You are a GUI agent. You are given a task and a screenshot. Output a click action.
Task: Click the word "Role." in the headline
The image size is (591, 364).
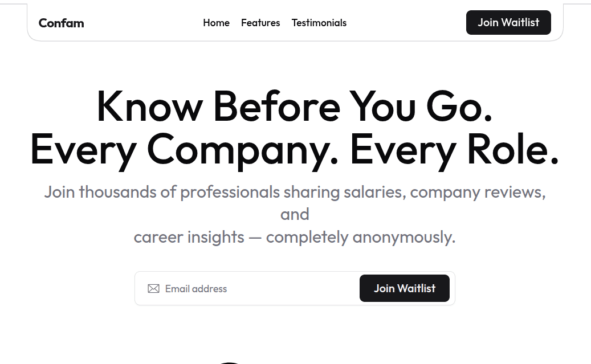[513, 149]
